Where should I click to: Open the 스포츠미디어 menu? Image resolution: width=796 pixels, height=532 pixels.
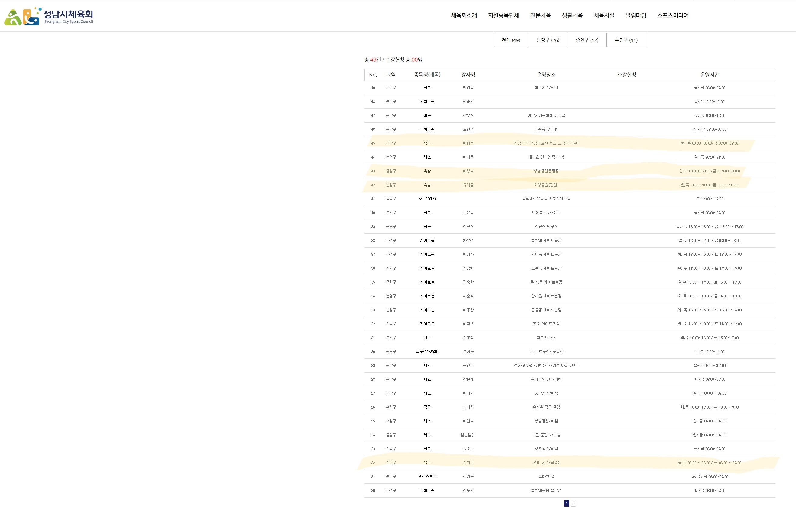tap(673, 15)
